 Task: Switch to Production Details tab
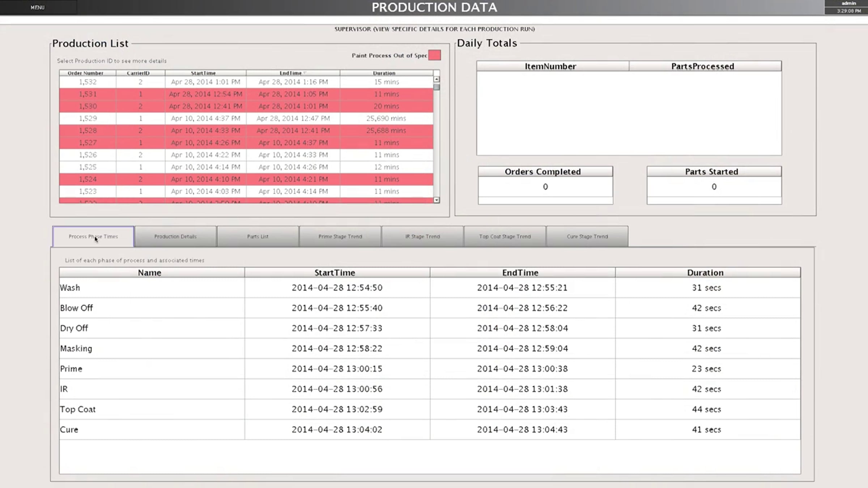pyautogui.click(x=175, y=236)
